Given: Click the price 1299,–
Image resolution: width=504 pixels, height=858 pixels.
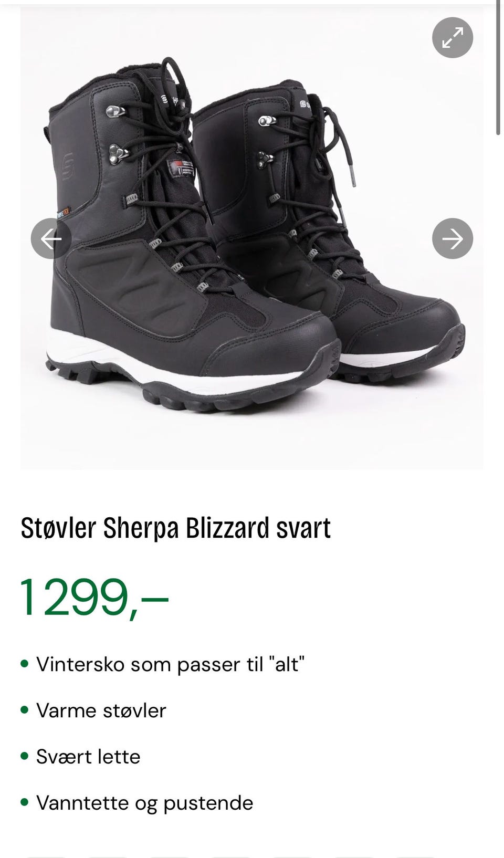Looking at the screenshot, I should [x=94, y=598].
